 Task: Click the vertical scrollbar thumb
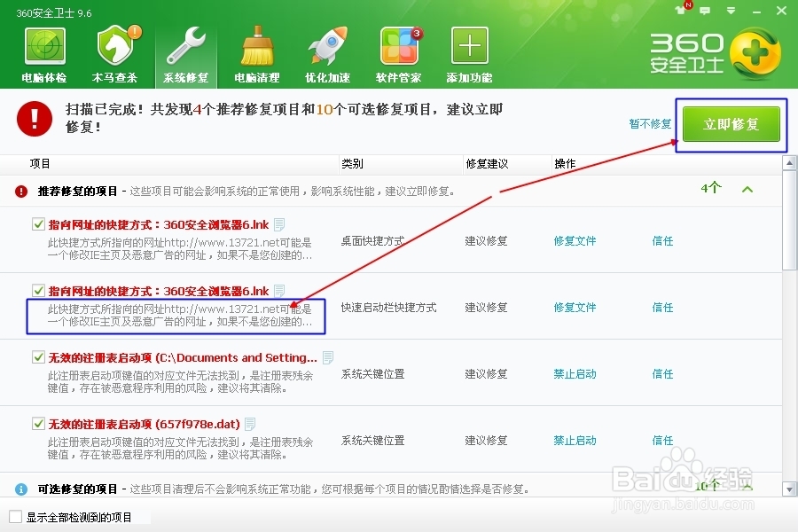(789, 220)
